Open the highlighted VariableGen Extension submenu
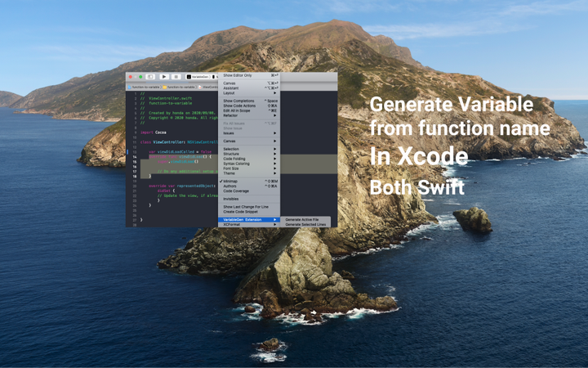This screenshot has width=588, height=368. (249, 219)
